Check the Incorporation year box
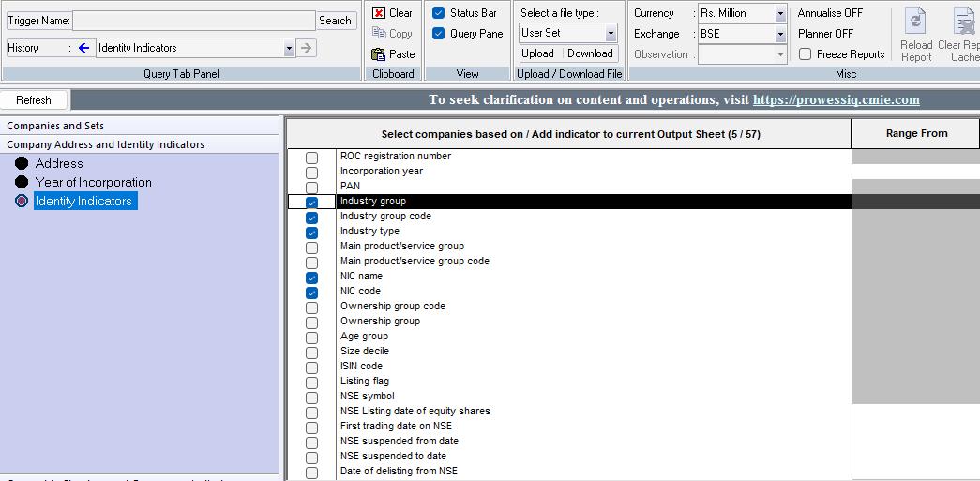The height and width of the screenshot is (481, 980). (x=312, y=173)
